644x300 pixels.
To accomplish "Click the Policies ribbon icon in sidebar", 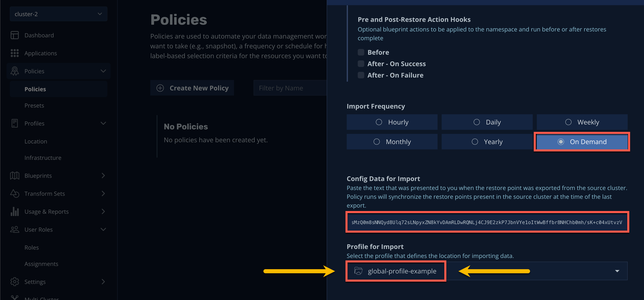I will click(x=14, y=71).
